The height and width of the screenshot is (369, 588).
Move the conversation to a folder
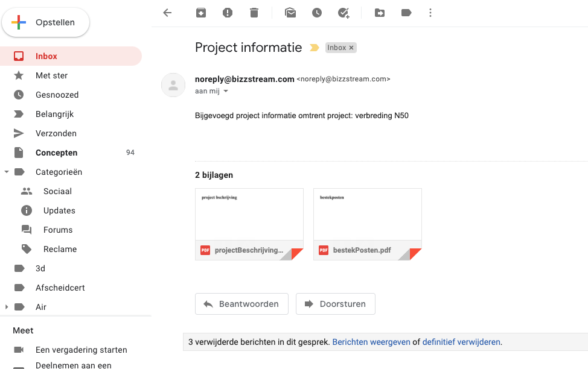[x=380, y=12]
